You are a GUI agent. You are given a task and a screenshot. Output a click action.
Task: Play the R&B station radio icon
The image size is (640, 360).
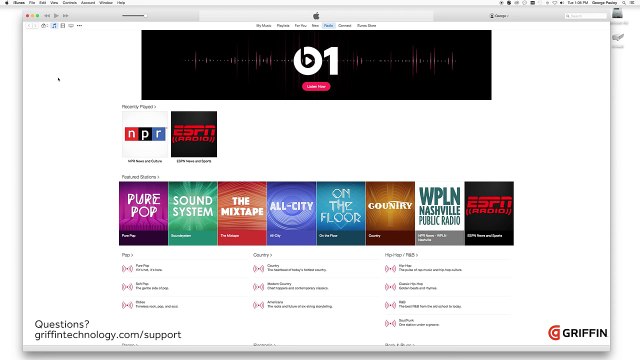click(390, 305)
